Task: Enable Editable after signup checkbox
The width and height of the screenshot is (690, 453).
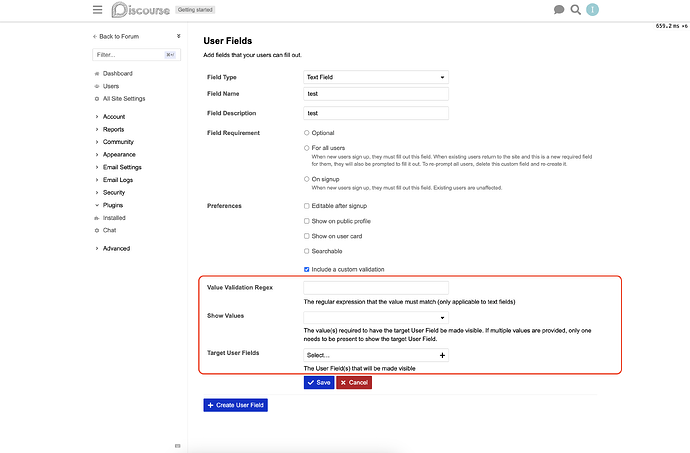Action: [307, 206]
